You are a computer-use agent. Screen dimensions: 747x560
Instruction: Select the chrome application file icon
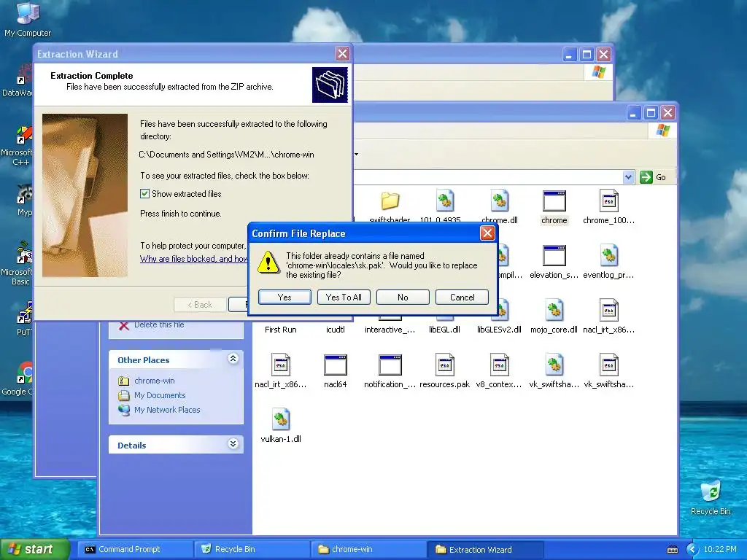click(554, 201)
